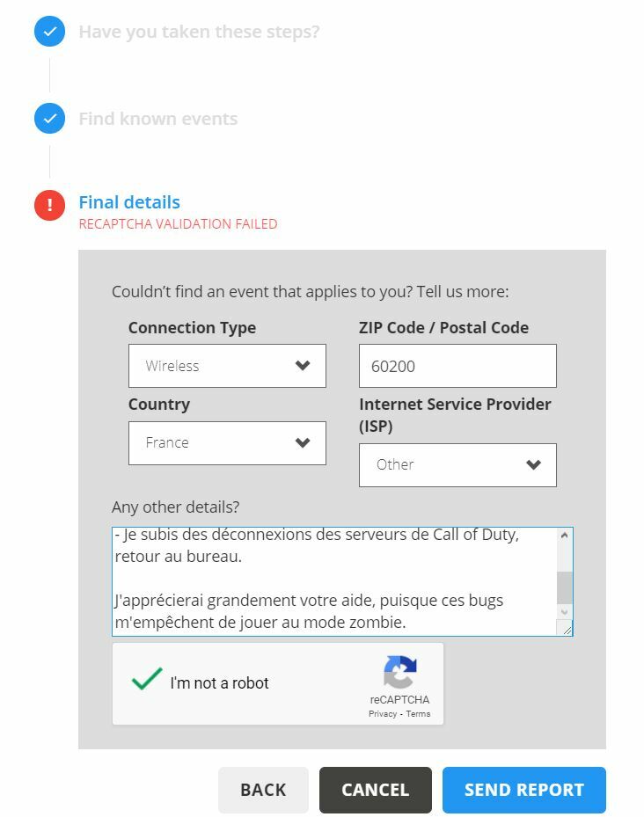Toggle the I'm not a robot checkbox
644x817 pixels.
point(147,681)
